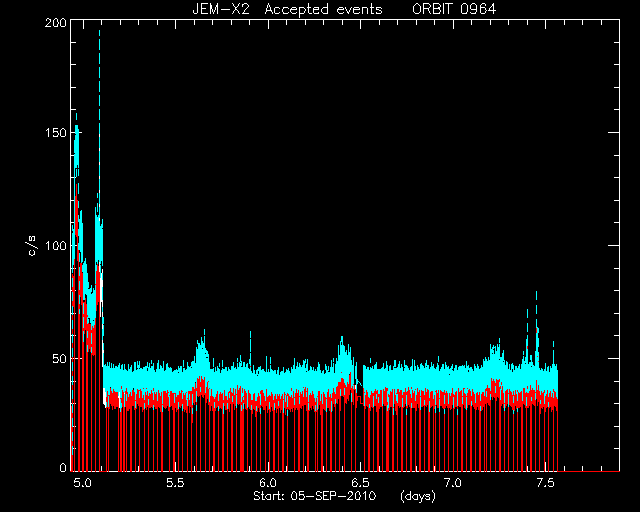Viewport: 640px width, 512px height.
Task: Click the x-axis tick label '6.0'
Action: (267, 483)
